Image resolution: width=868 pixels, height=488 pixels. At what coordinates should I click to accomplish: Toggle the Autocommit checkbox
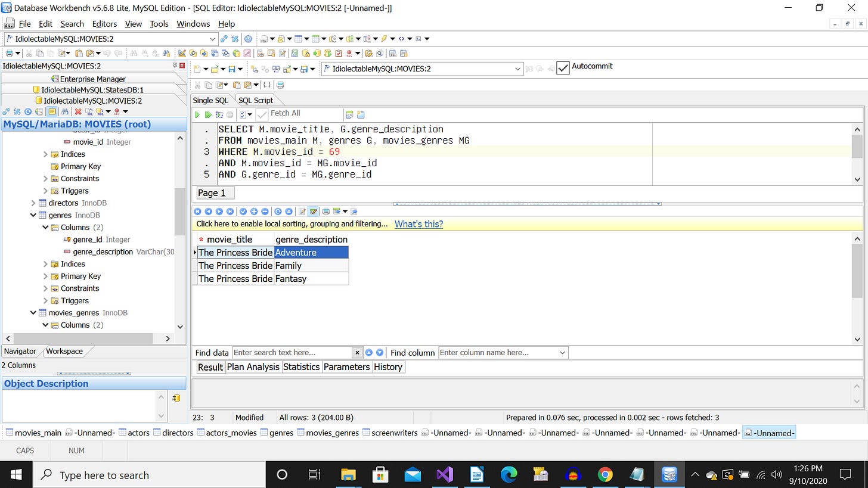(x=563, y=68)
